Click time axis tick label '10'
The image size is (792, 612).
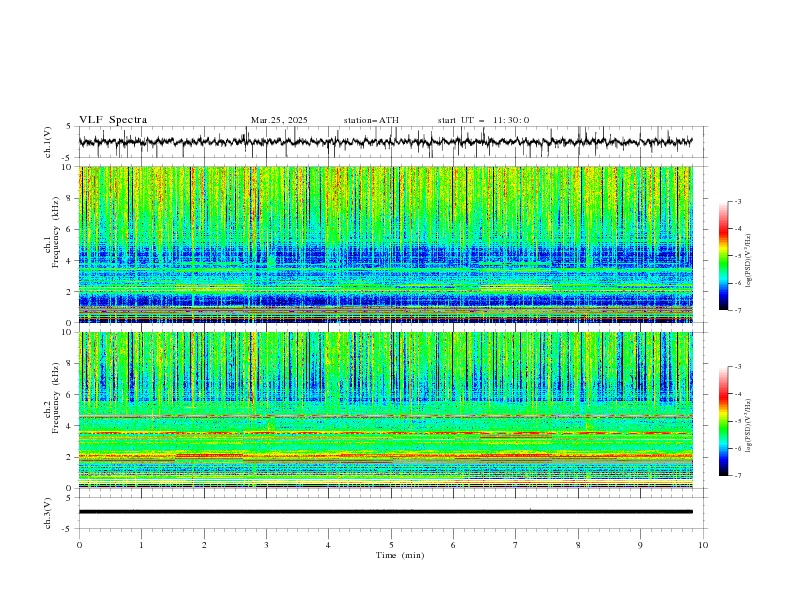(x=703, y=545)
